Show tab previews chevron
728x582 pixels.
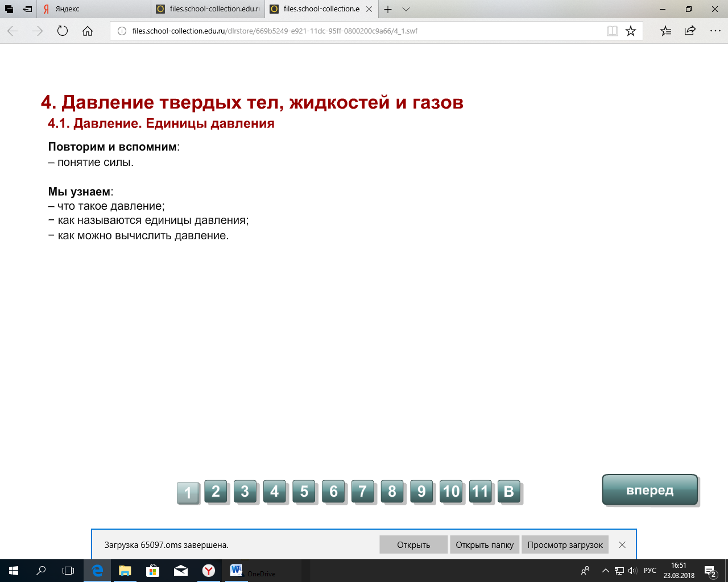pos(406,9)
